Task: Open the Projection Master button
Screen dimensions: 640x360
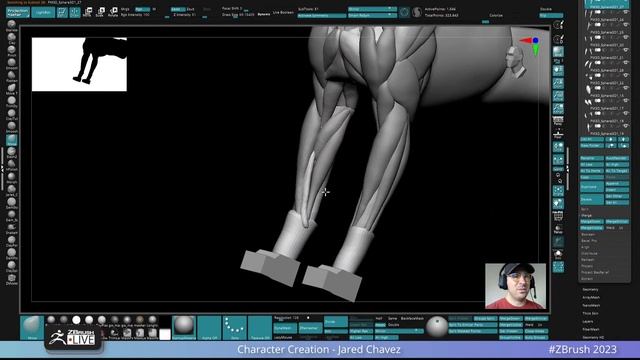Action: coord(18,12)
